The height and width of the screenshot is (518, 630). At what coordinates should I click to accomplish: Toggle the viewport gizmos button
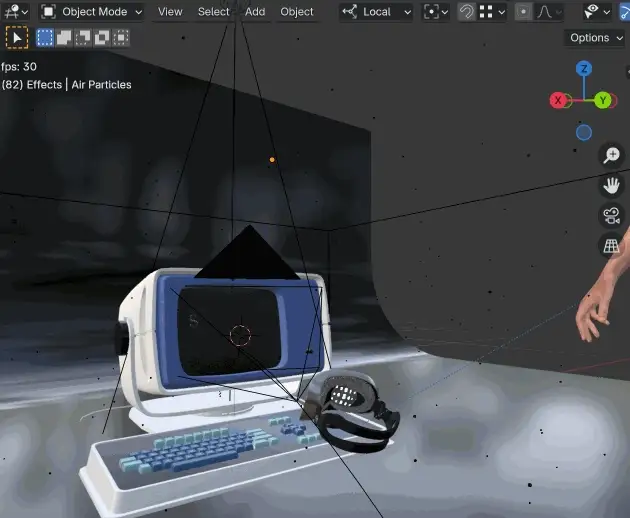point(624,12)
